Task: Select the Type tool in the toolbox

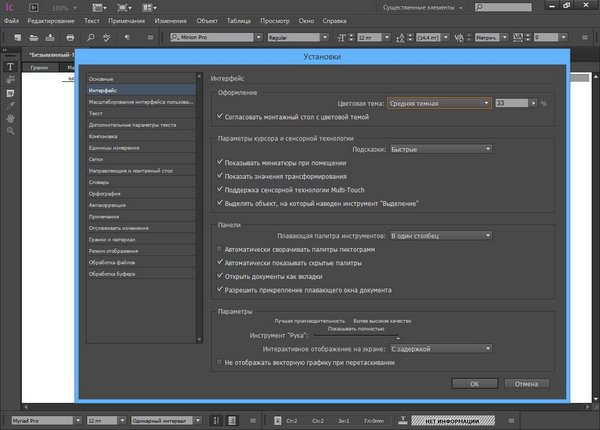Action: [x=10, y=66]
